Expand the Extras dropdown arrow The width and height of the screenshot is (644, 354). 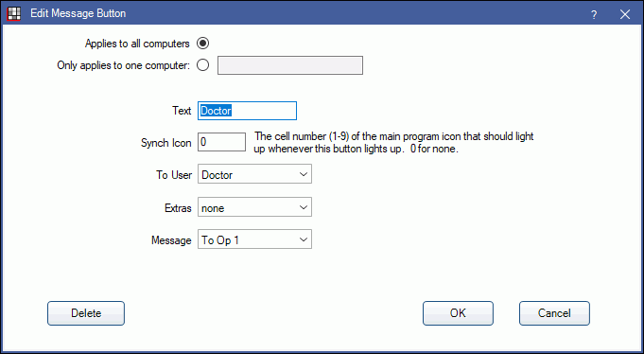pyautogui.click(x=304, y=207)
